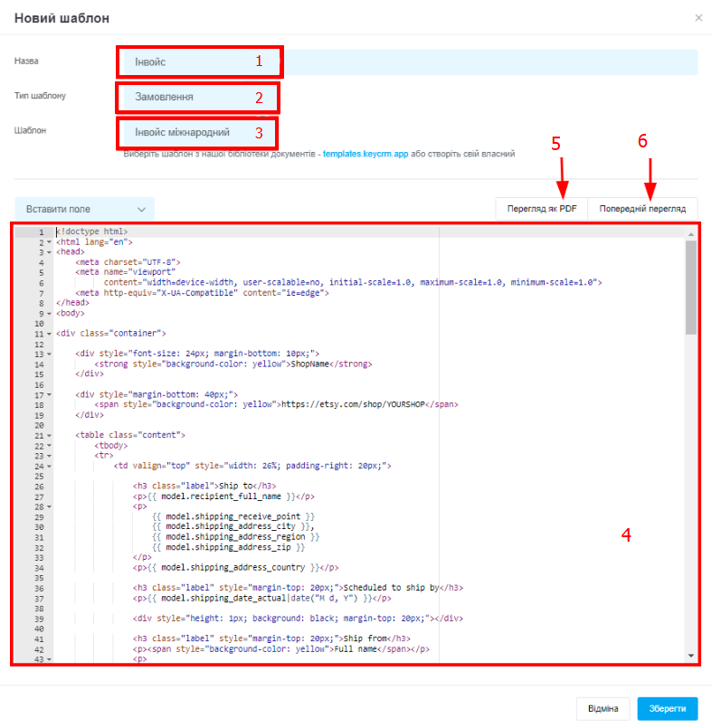This screenshot has height=728, width=712.
Task: Click the ShopName text in line 14
Action: [309, 364]
